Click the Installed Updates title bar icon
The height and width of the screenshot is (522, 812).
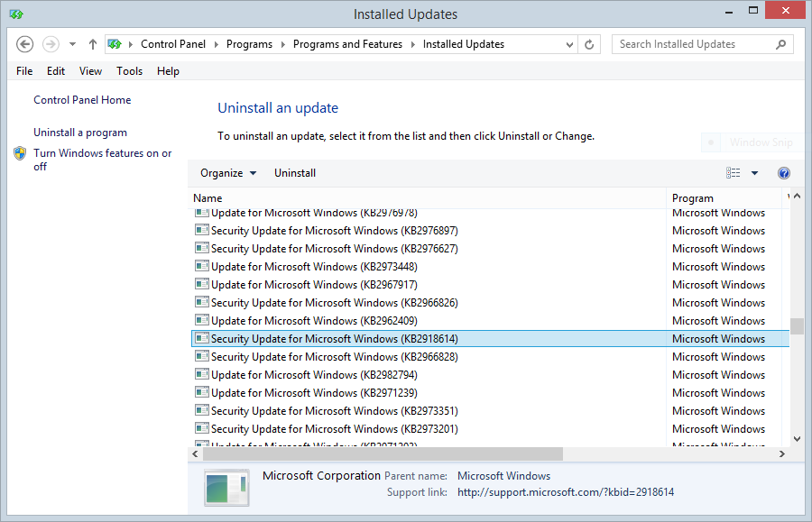click(16, 14)
